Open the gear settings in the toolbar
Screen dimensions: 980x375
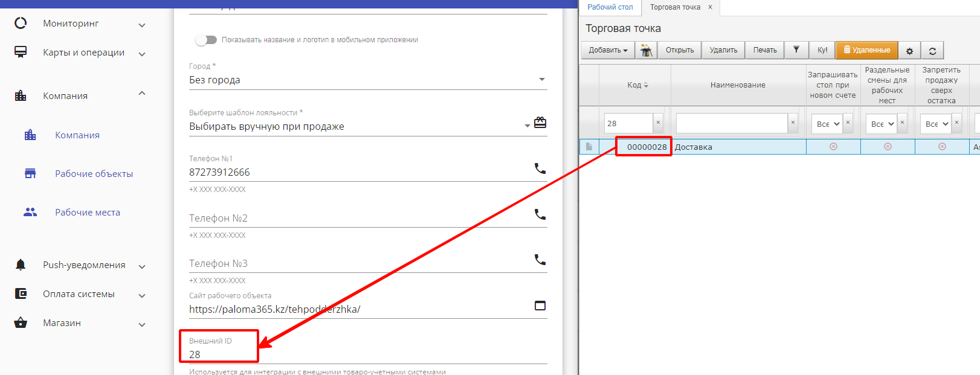pyautogui.click(x=909, y=51)
